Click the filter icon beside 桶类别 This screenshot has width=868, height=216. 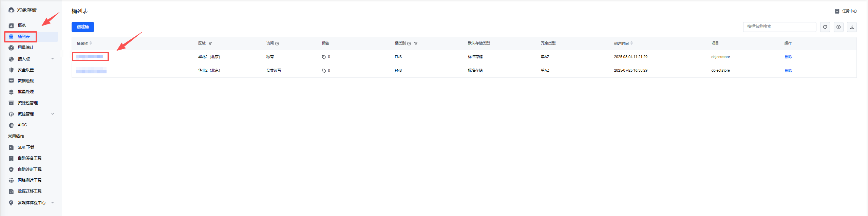click(416, 43)
